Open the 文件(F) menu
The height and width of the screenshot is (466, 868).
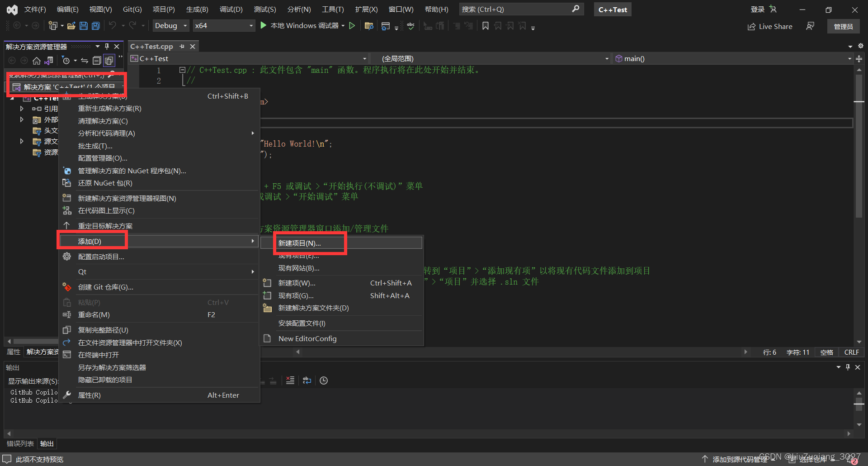tap(35, 9)
